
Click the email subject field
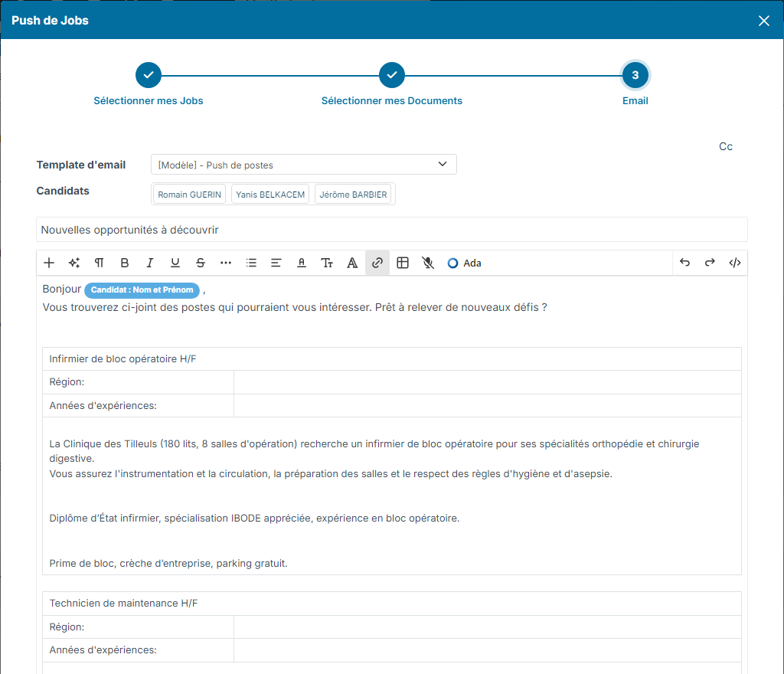(x=391, y=230)
